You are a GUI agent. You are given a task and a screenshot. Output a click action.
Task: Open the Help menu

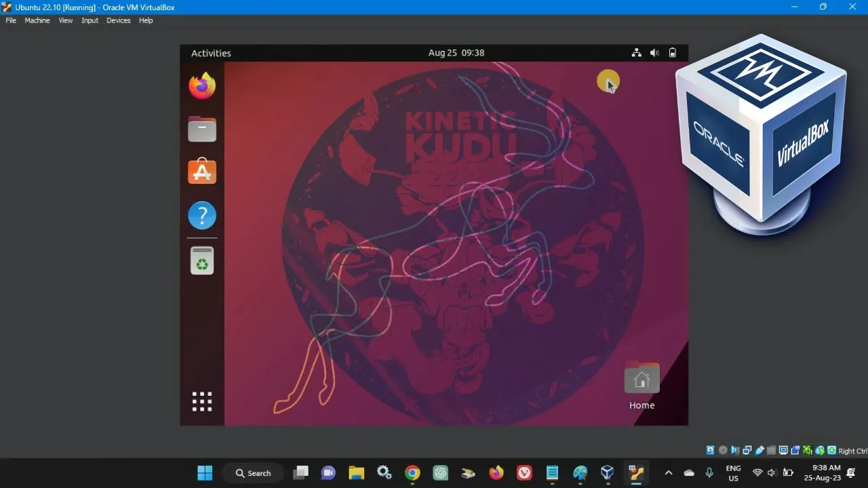point(146,20)
